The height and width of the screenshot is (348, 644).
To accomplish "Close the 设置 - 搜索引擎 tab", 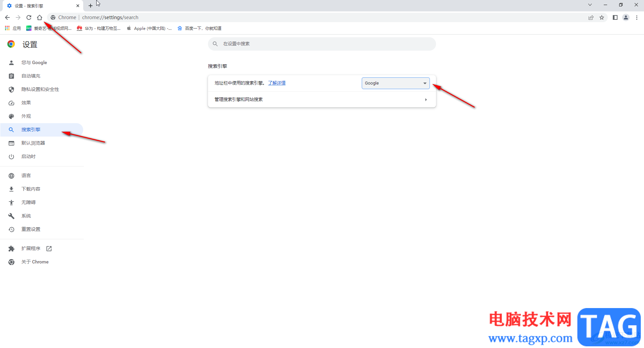I will click(78, 6).
